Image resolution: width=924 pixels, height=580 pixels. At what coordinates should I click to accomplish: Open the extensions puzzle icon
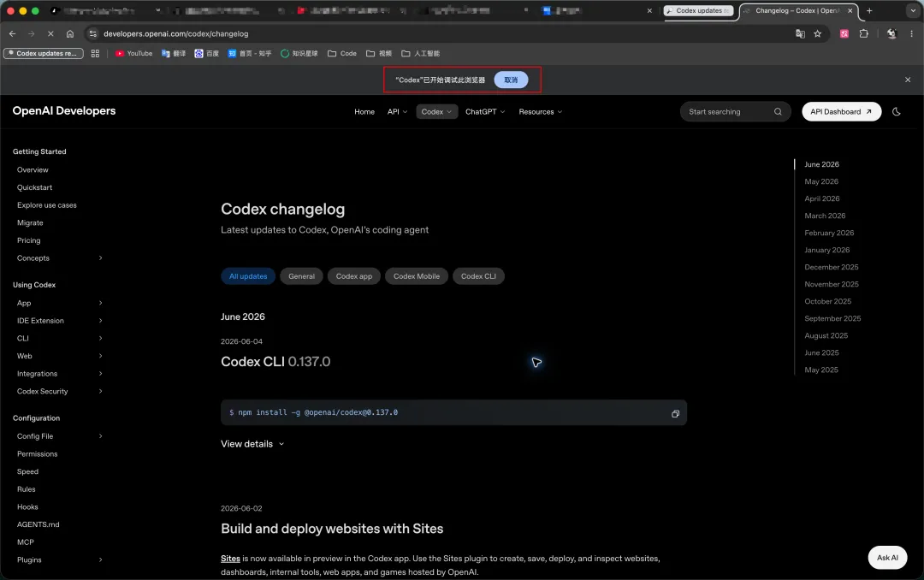point(864,33)
